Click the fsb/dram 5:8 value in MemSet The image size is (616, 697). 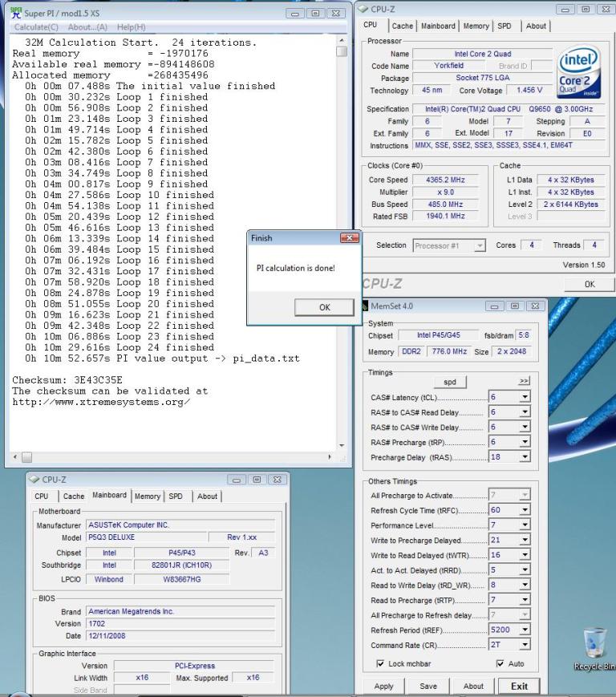pyautogui.click(x=524, y=335)
